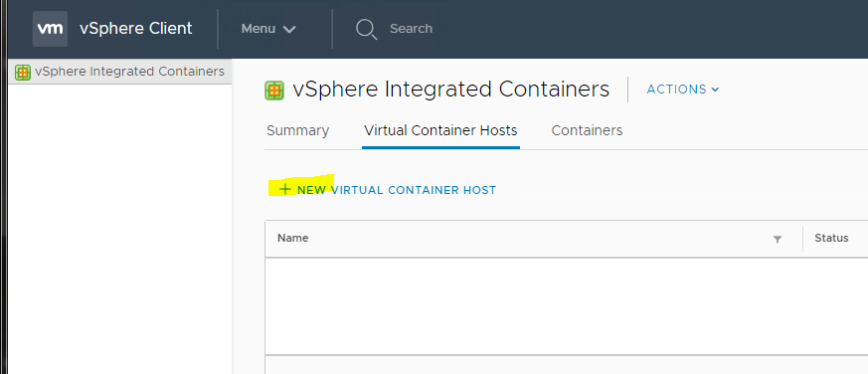The height and width of the screenshot is (374, 868).
Task: Select the Virtual Container Hosts tab
Action: pos(440,130)
